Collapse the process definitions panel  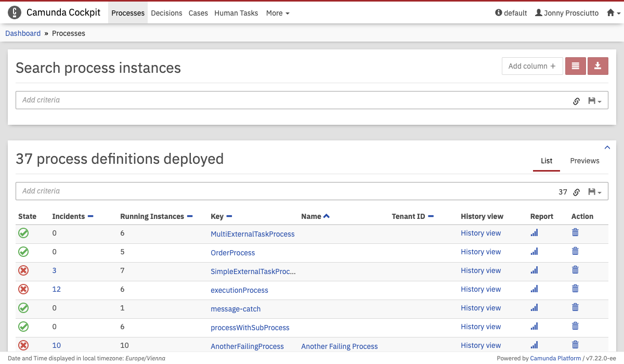(607, 148)
